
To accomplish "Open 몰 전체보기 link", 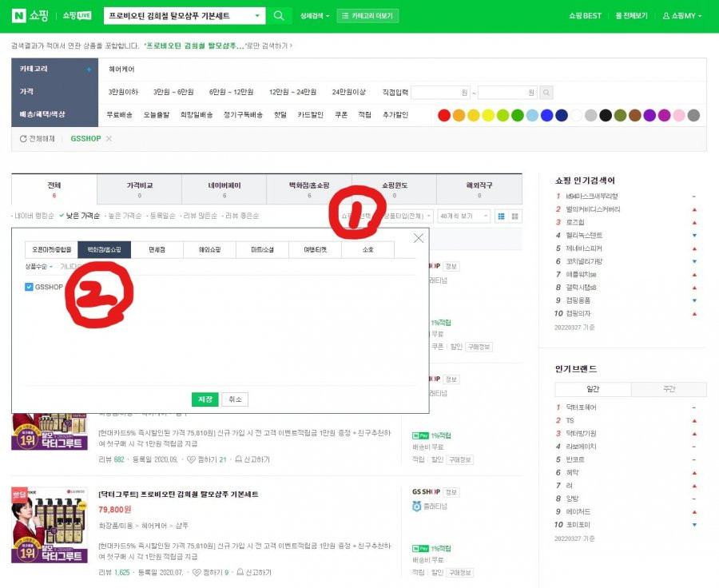I will click(631, 16).
